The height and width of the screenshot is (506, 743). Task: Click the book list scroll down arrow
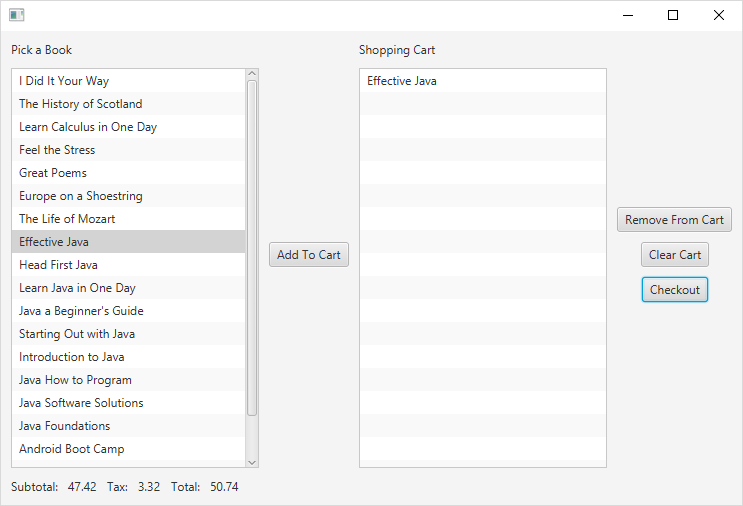click(x=252, y=462)
